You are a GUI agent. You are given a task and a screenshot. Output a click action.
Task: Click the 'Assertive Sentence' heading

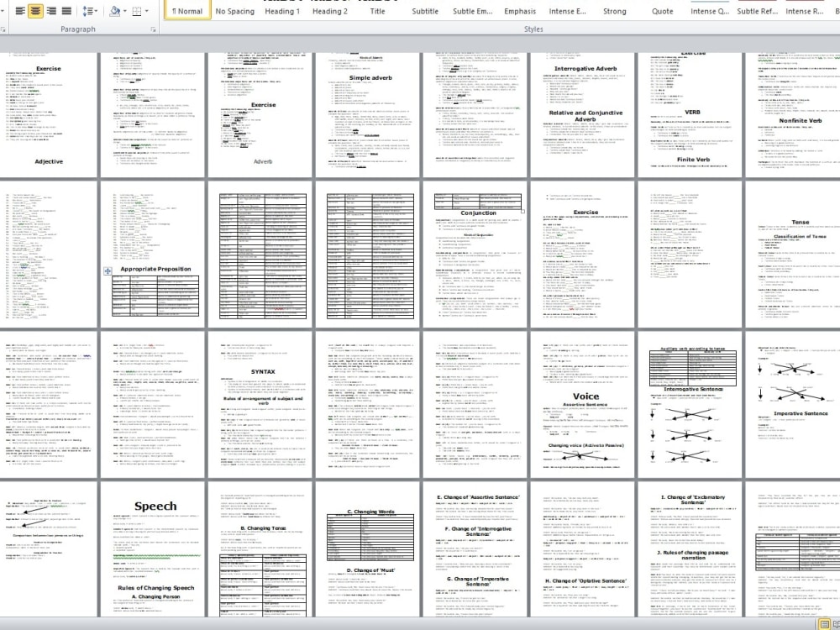[585, 405]
